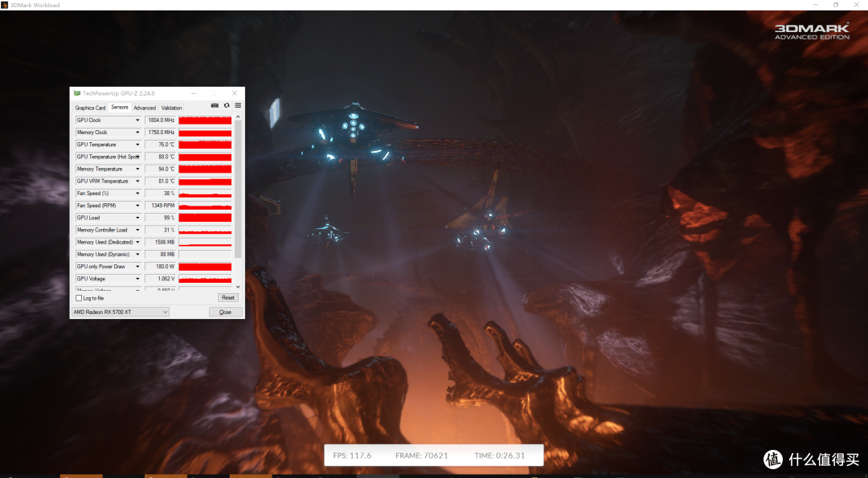Click the GPU-Z refresh icon
868x478 pixels.
click(227, 106)
